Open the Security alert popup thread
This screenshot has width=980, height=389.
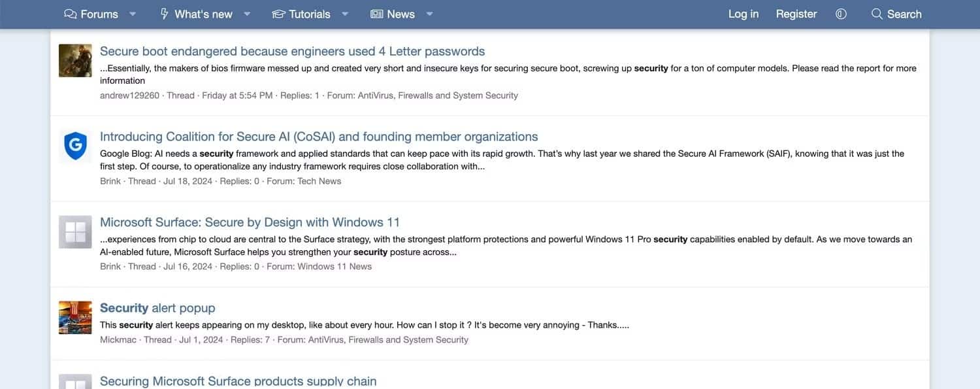click(157, 308)
